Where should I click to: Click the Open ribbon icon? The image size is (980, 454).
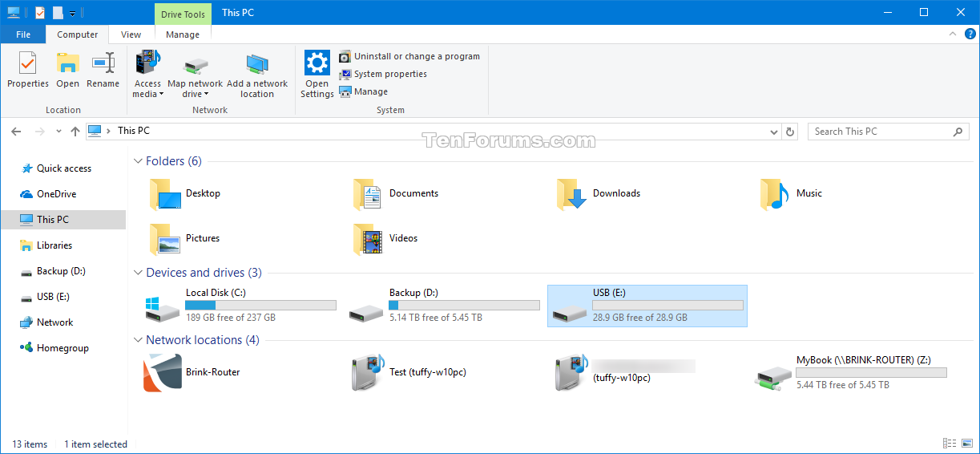point(67,71)
